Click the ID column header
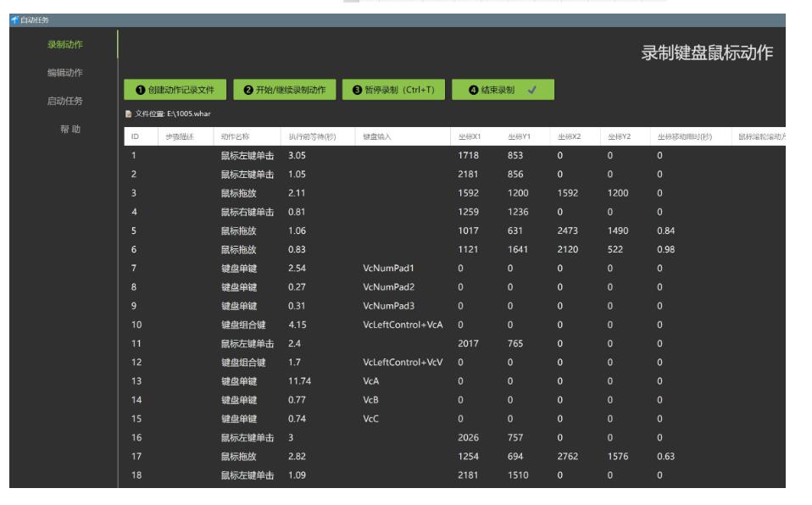Image resolution: width=812 pixels, height=505 pixels. (x=134, y=136)
